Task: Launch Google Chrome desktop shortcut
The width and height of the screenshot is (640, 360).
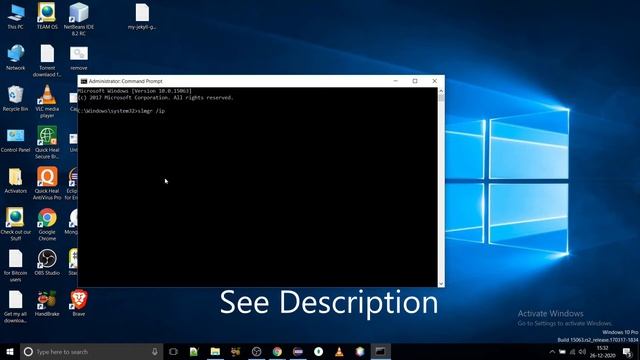Action: point(47,224)
